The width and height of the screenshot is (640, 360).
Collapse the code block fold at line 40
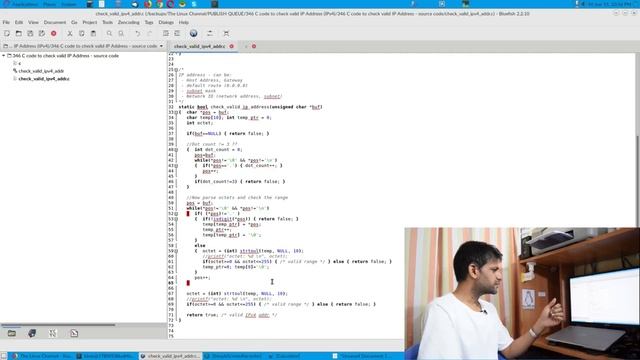[176, 150]
